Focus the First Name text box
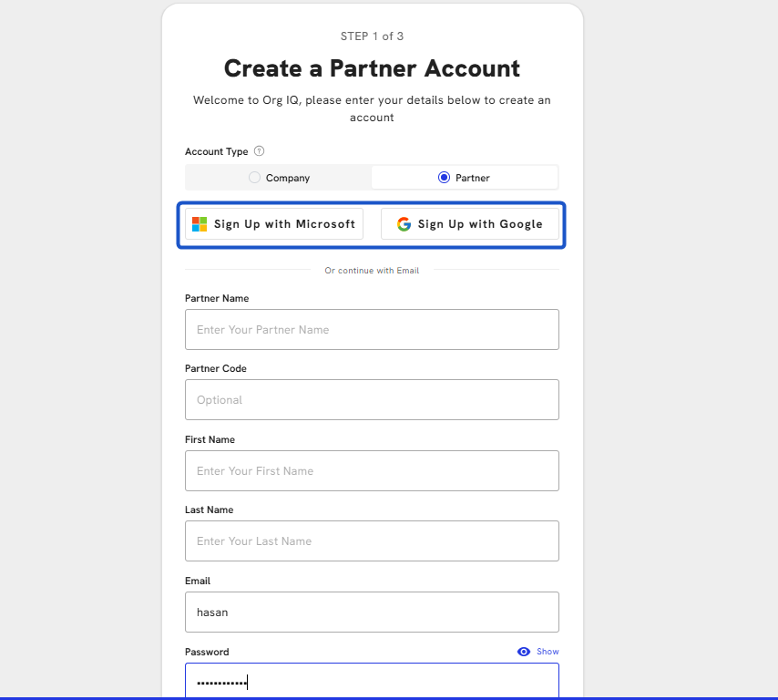The height and width of the screenshot is (700, 778). click(372, 470)
